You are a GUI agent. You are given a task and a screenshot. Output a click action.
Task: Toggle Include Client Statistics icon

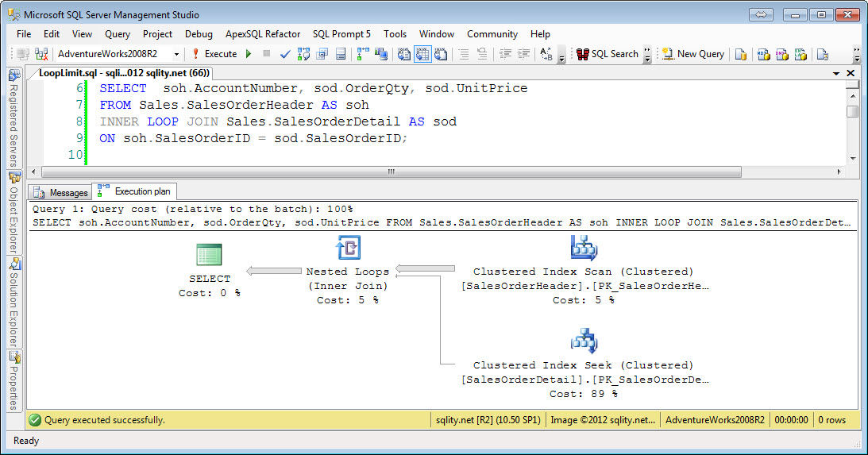point(381,54)
